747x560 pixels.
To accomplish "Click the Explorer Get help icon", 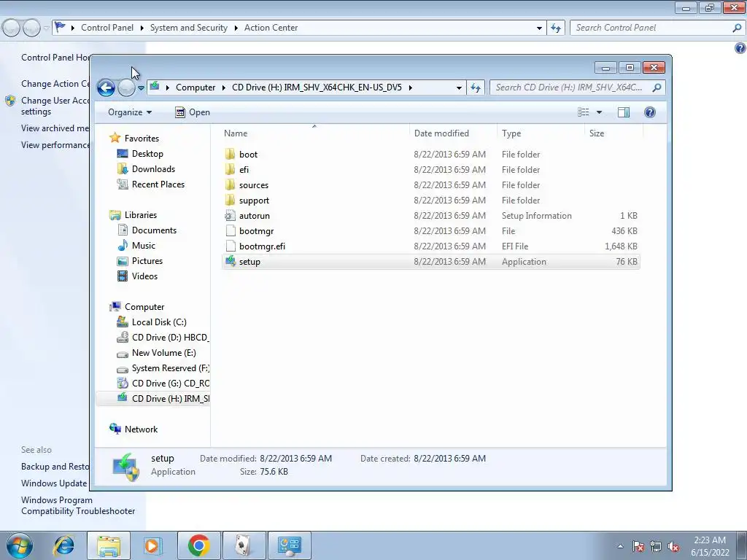I will (x=650, y=112).
